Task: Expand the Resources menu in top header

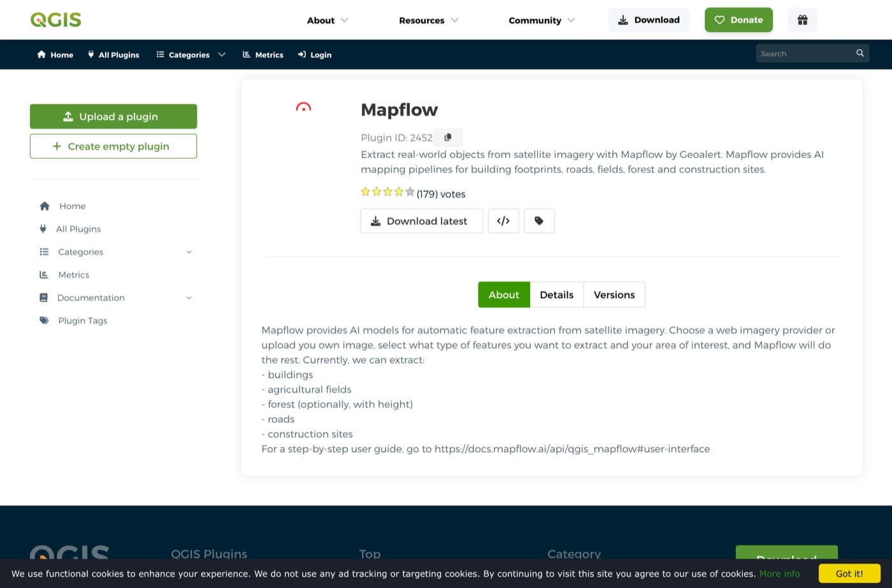Action: pyautogui.click(x=429, y=20)
